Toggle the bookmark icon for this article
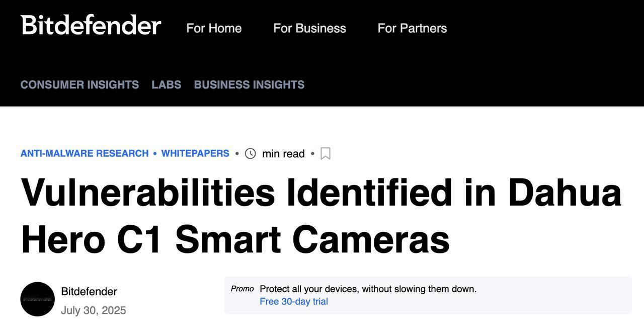The image size is (644, 325). point(326,154)
